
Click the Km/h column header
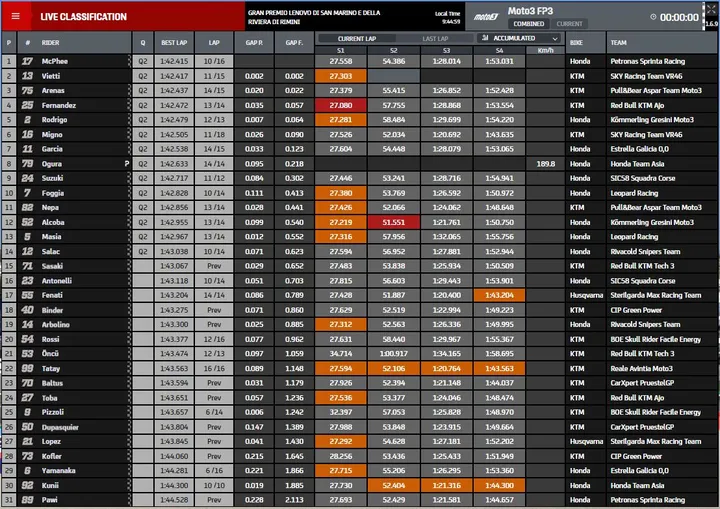[546, 51]
